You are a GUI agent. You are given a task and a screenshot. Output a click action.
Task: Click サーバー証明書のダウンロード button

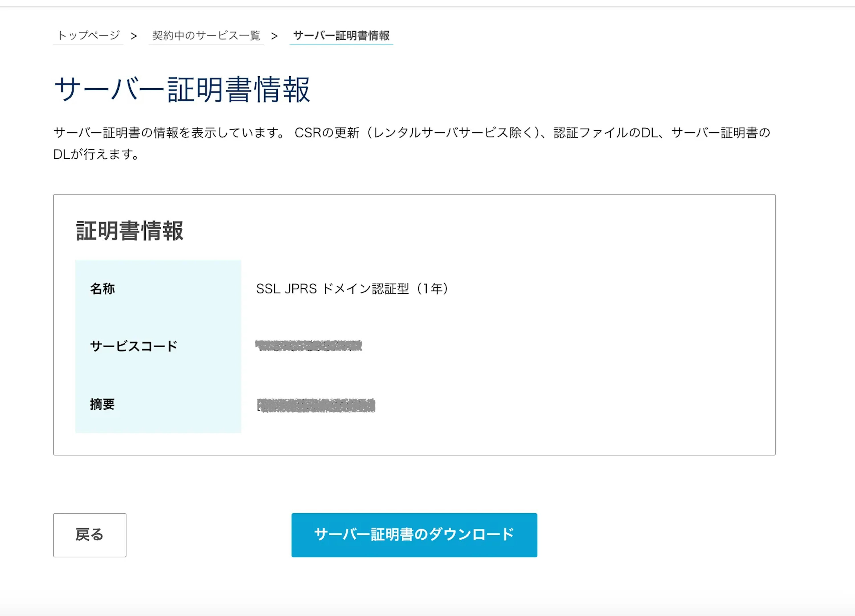point(414,535)
